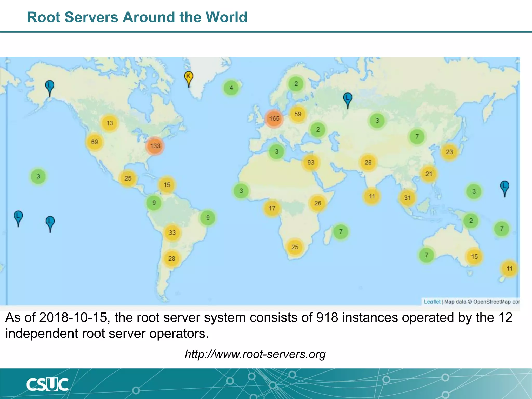This screenshot has height=399, width=532.
Task: Open the 11 cluster in southern India
Action: pyautogui.click(x=372, y=196)
